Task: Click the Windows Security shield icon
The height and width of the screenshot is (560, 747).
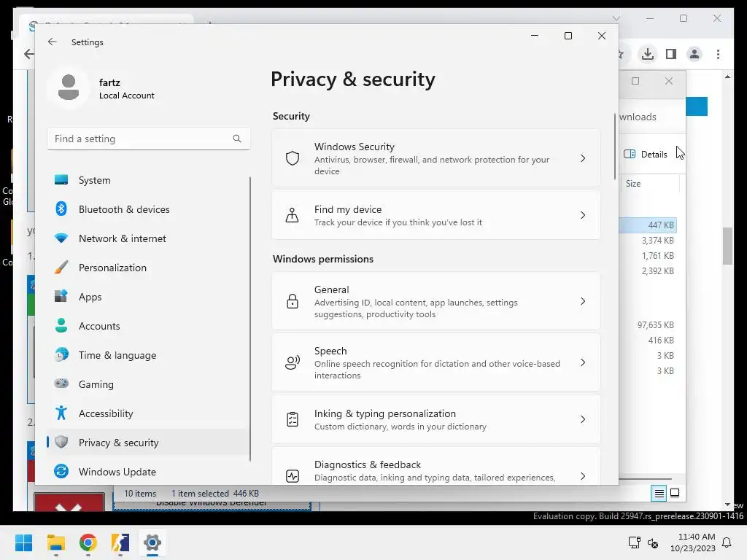Action: pyautogui.click(x=292, y=158)
